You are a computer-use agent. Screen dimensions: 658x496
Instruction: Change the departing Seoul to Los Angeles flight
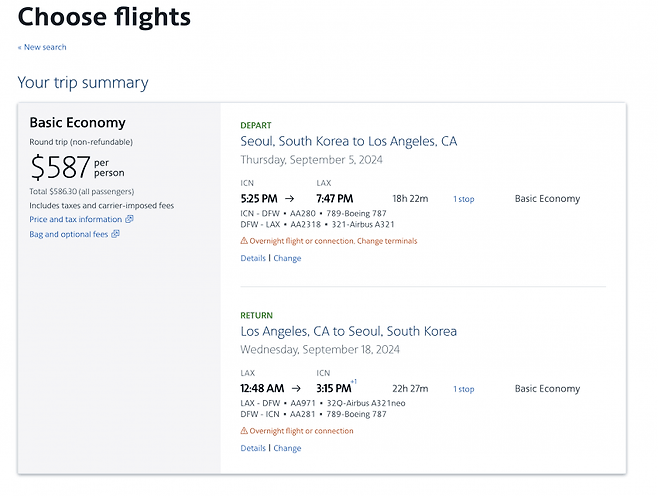point(287,258)
